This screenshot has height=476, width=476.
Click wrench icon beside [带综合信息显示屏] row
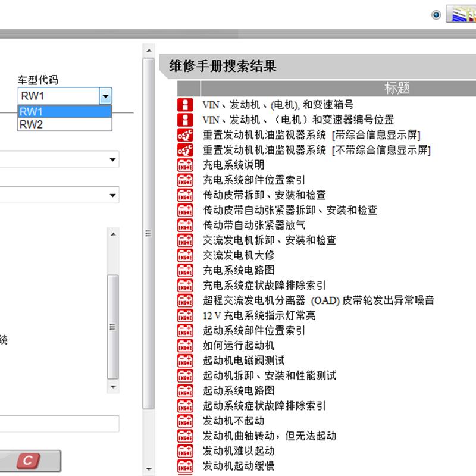pos(185,135)
